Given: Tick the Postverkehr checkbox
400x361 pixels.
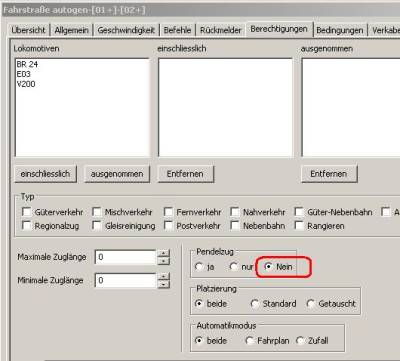Looking at the screenshot, I should pyautogui.click(x=168, y=226).
